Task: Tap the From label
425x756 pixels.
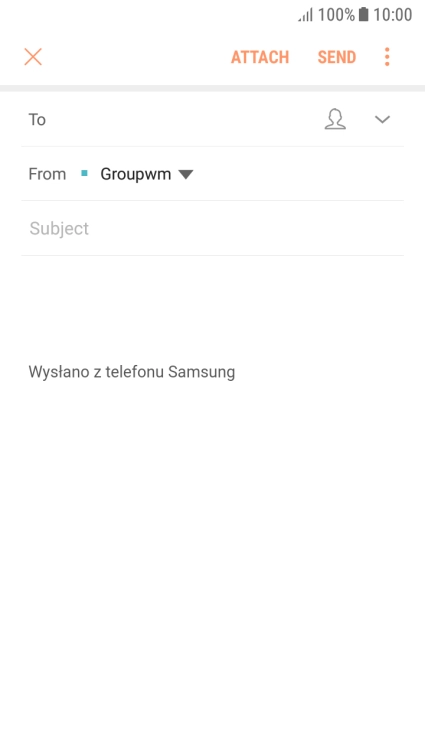Action: pyautogui.click(x=47, y=174)
